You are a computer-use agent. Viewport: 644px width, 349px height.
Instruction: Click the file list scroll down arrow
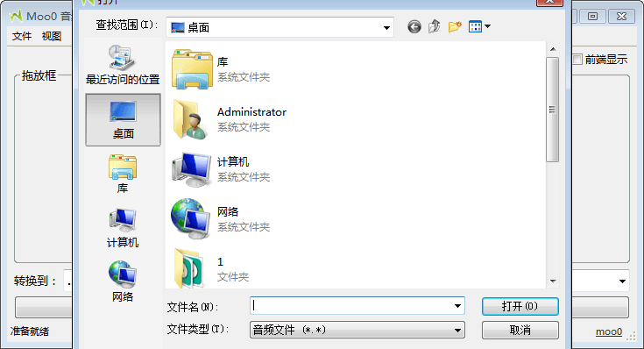coord(553,281)
